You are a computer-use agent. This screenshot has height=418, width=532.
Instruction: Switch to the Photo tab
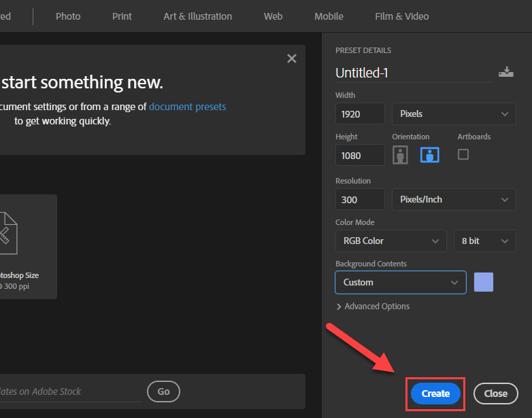[x=68, y=16]
